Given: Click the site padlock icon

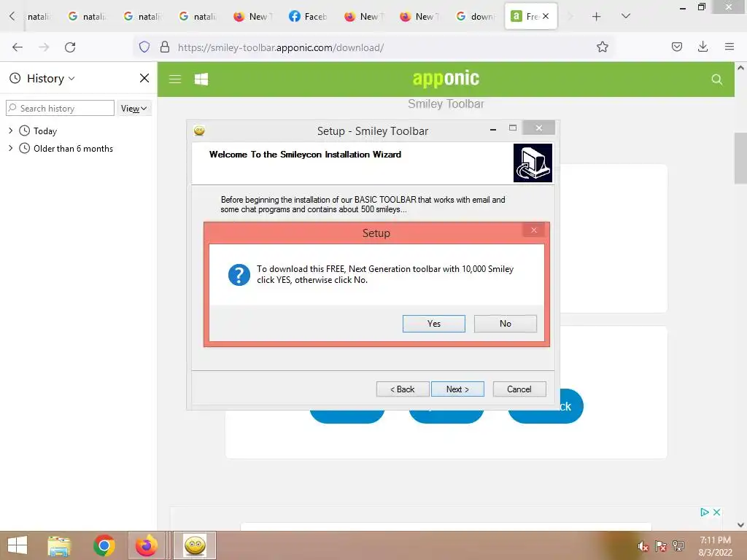Looking at the screenshot, I should coord(165,47).
